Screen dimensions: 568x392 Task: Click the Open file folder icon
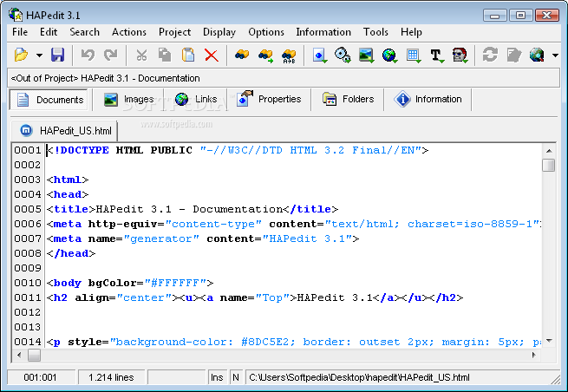point(21,55)
